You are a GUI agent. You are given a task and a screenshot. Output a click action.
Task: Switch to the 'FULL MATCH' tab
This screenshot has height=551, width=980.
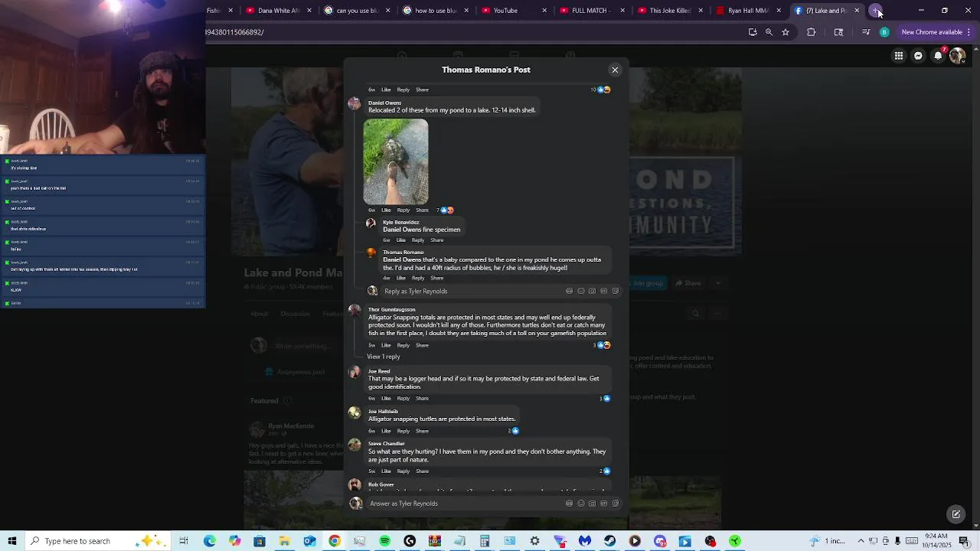click(x=593, y=11)
